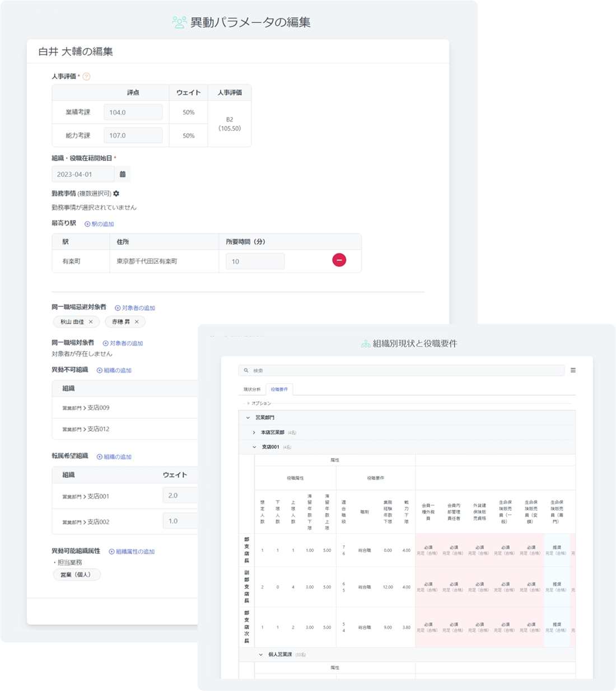Click 営業部門 > 支店001 in 転属希望組織
This screenshot has width=616, height=691.
[86, 496]
